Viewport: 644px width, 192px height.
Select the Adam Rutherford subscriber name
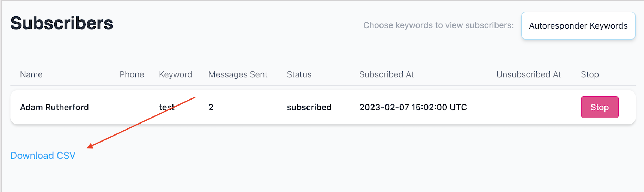[x=54, y=107]
